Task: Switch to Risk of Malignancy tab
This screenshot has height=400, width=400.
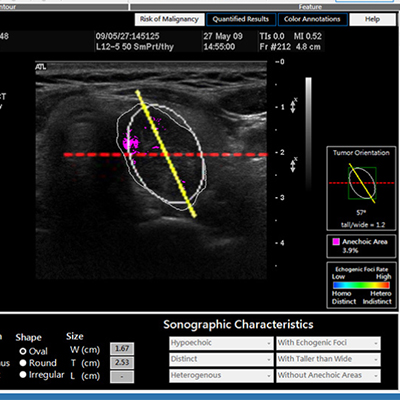Action: tap(169, 19)
